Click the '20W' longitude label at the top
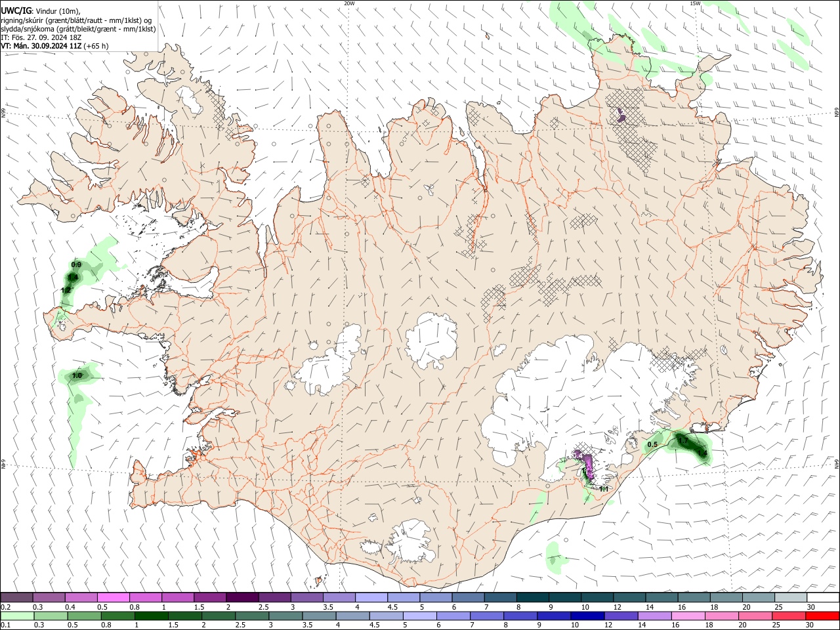Image resolution: width=840 pixels, height=630 pixels. pyautogui.click(x=349, y=3)
